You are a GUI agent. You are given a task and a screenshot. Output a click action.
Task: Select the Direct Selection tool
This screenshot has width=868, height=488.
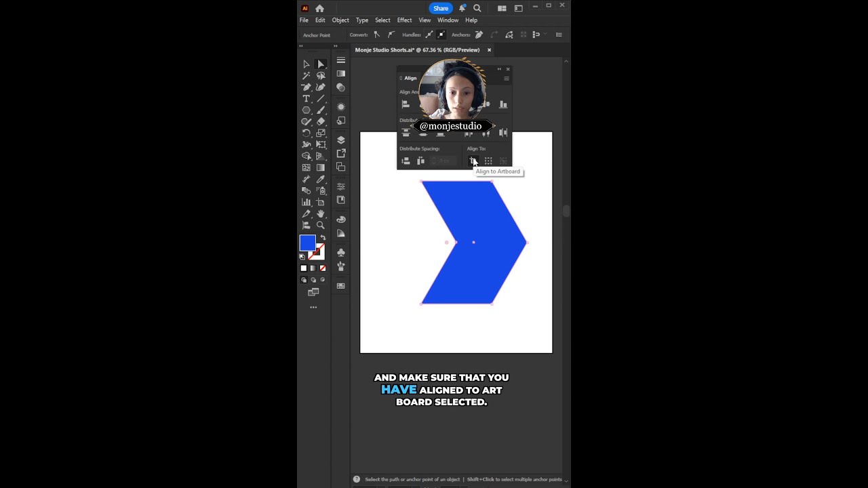[x=321, y=64]
